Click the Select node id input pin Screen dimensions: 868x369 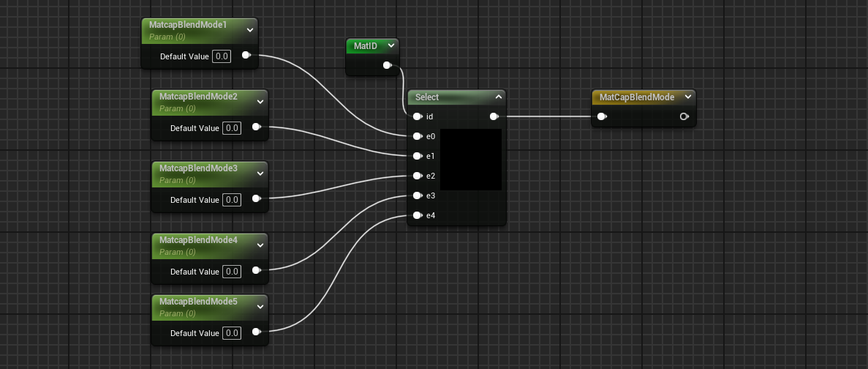point(416,116)
